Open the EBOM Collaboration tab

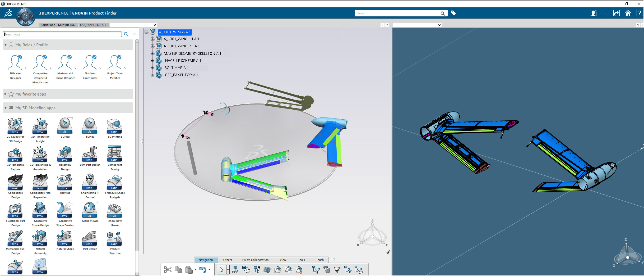(255, 260)
